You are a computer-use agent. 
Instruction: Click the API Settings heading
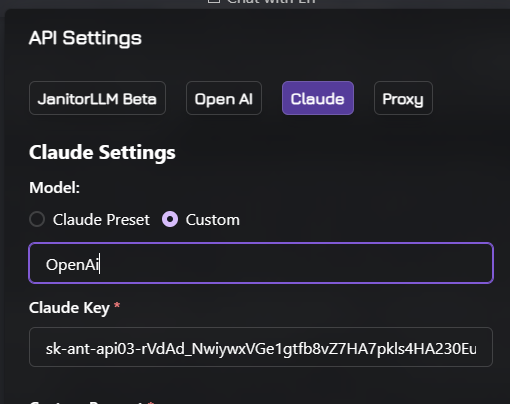[85, 38]
